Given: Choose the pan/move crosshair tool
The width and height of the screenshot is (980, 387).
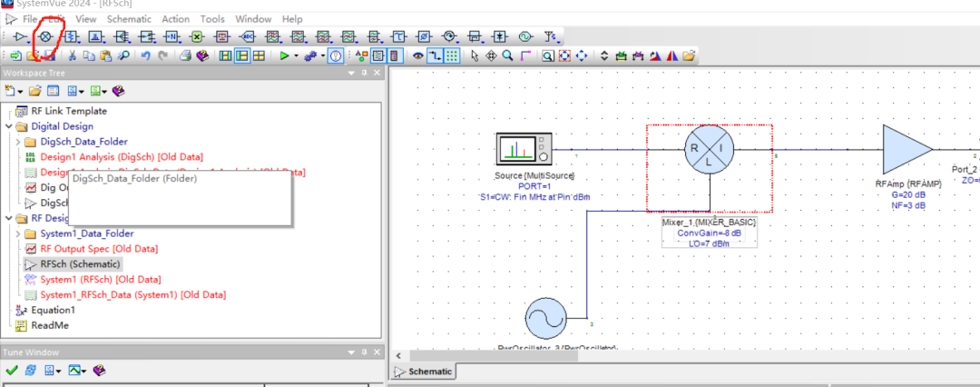Looking at the screenshot, I should click(x=491, y=55).
